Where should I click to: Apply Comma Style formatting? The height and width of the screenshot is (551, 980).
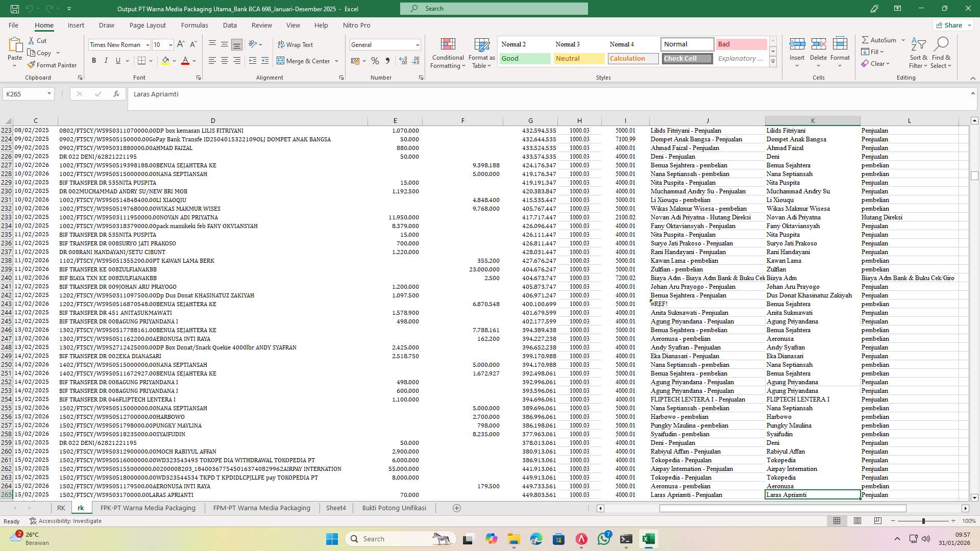387,60
